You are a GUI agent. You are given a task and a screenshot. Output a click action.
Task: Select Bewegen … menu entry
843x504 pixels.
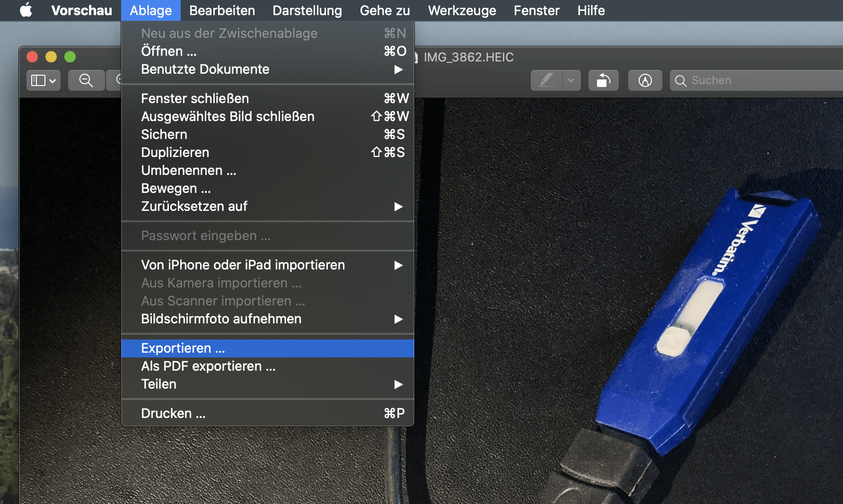268,188
